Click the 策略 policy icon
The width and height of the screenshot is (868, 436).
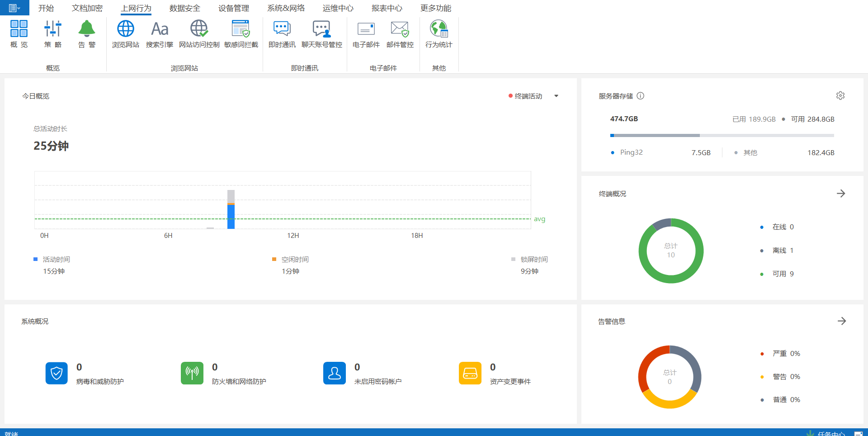(53, 33)
